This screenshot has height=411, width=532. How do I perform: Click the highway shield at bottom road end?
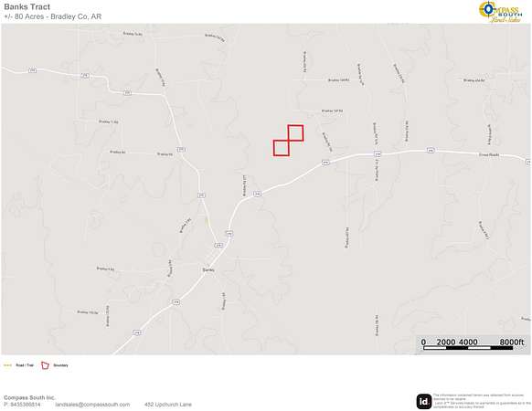[x=136, y=332]
